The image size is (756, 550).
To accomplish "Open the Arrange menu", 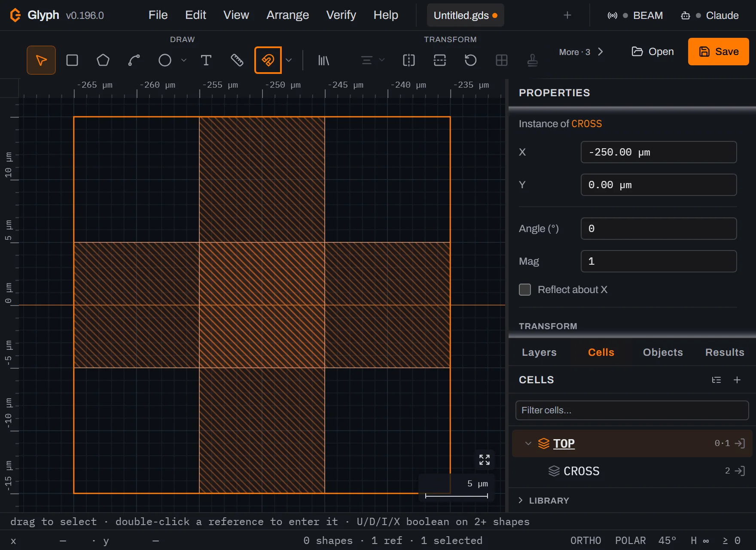I will 288,15.
